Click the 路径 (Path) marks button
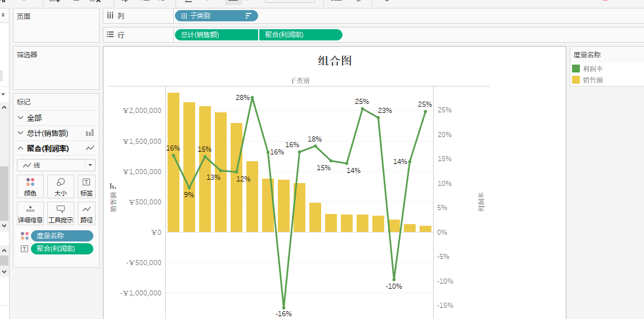The width and height of the screenshot is (644, 319). coord(86,213)
